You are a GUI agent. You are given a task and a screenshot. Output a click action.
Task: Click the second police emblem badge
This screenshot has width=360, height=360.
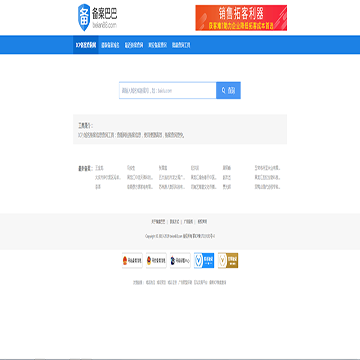coord(156,261)
